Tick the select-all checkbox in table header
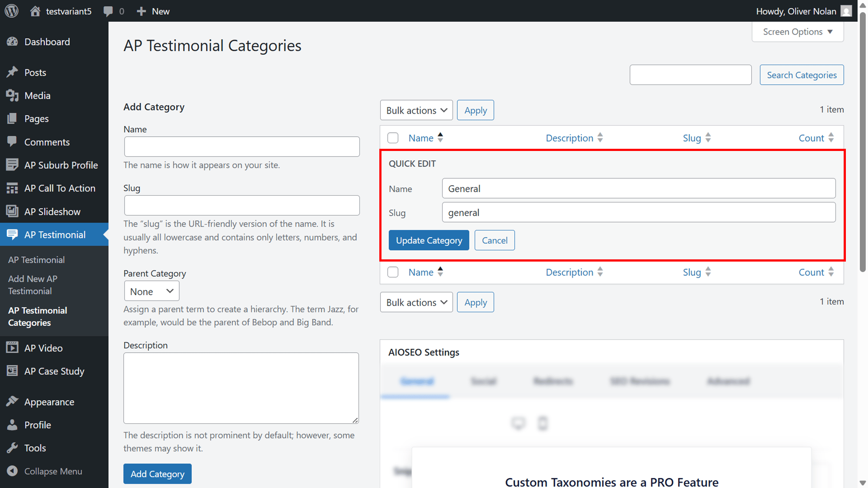 pyautogui.click(x=393, y=138)
